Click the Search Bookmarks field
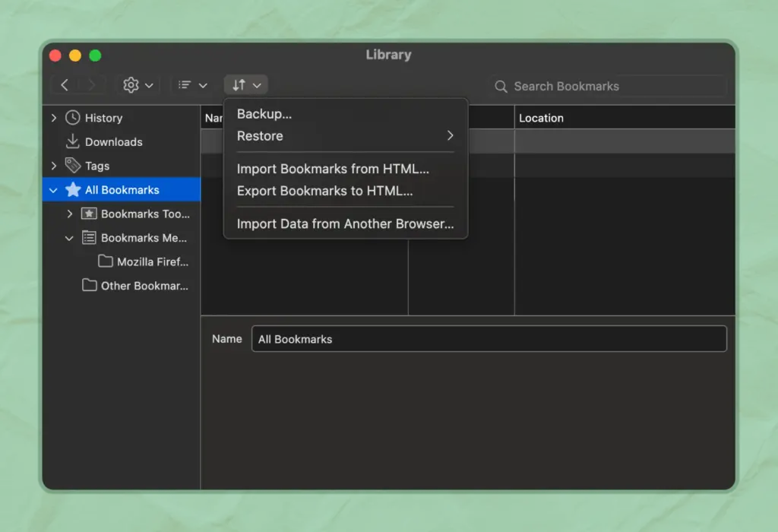 [x=609, y=87]
